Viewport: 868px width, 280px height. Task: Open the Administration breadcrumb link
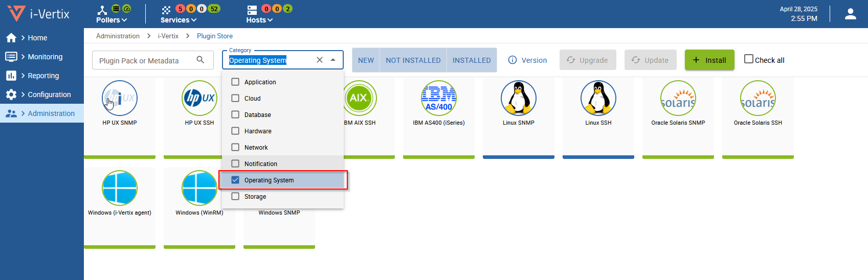118,36
